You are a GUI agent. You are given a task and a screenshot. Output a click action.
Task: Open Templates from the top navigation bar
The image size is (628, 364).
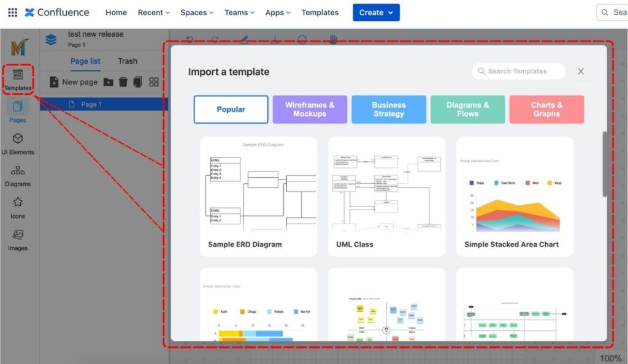320,12
